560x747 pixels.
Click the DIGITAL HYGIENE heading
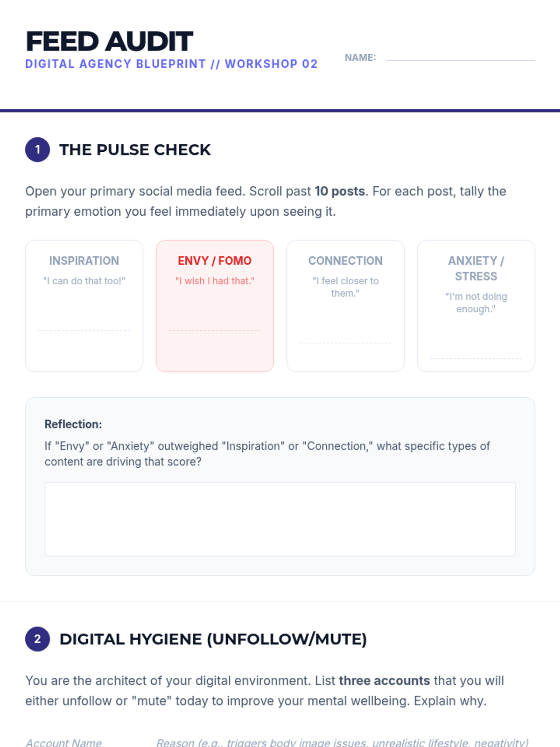click(213, 639)
